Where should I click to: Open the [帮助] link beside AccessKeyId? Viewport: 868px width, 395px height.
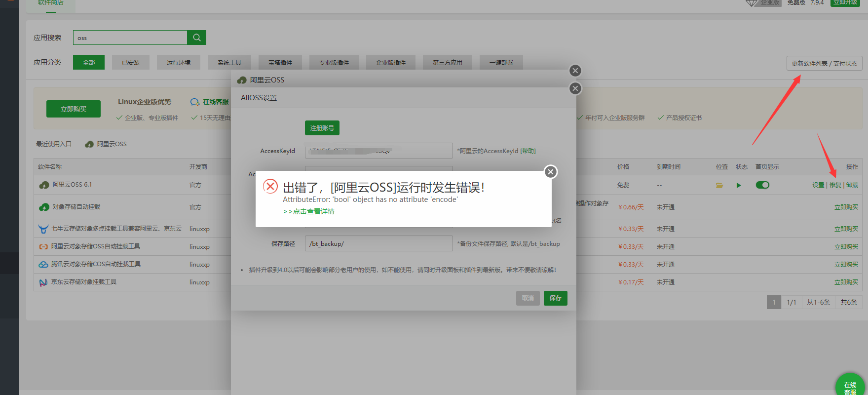[528, 151]
